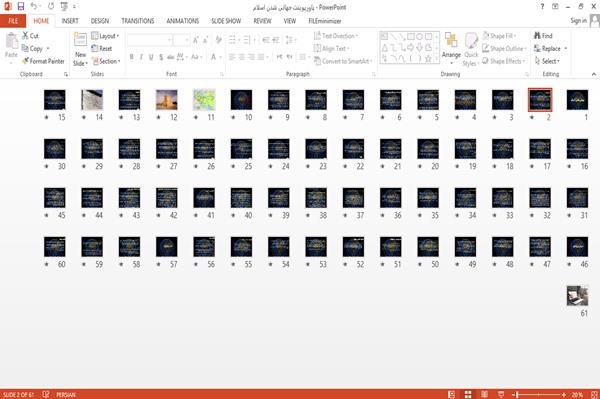Click the zoom out minus button
The image size is (600, 399).
513,394
